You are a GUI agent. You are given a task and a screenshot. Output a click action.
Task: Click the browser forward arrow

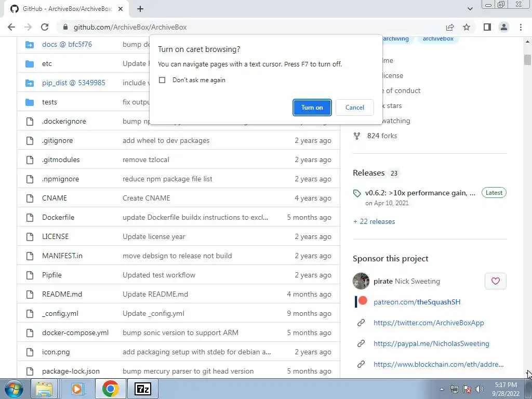28,27
